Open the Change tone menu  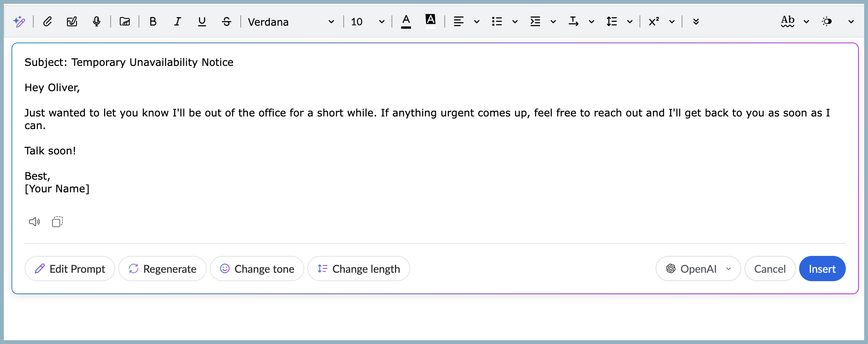(x=257, y=269)
